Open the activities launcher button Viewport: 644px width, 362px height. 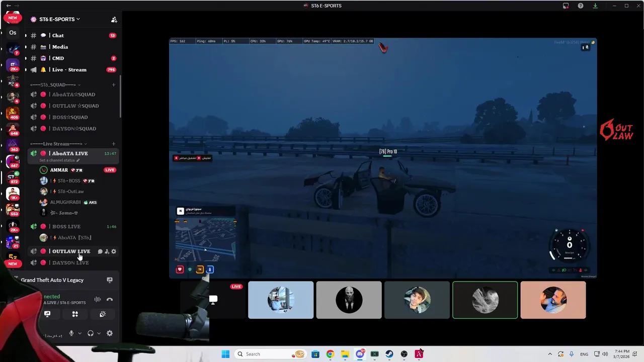coord(75,314)
